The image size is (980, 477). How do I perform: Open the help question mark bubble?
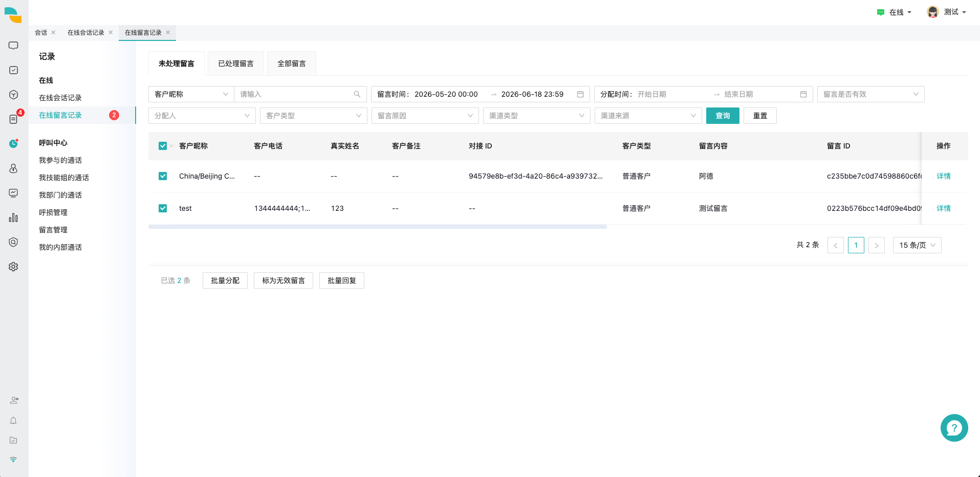[954, 428]
